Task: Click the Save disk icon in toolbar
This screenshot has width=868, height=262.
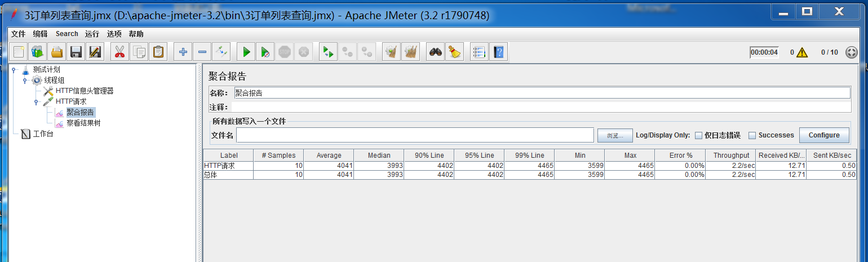Action: click(x=75, y=52)
